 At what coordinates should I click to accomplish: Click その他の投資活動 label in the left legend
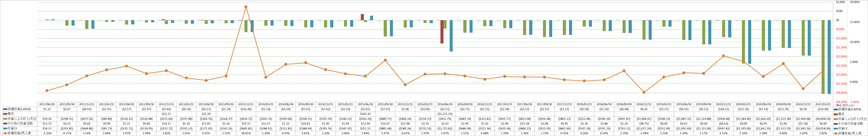(x=20, y=124)
